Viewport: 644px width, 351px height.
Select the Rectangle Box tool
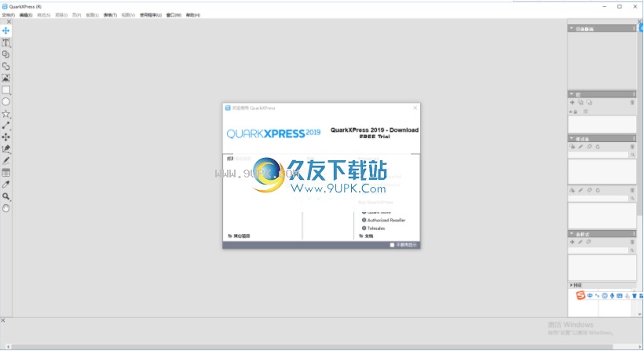pyautogui.click(x=5, y=90)
